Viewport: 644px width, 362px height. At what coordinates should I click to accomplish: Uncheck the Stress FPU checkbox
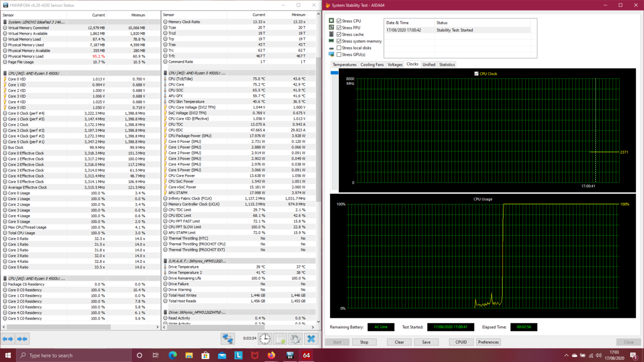(339, 28)
